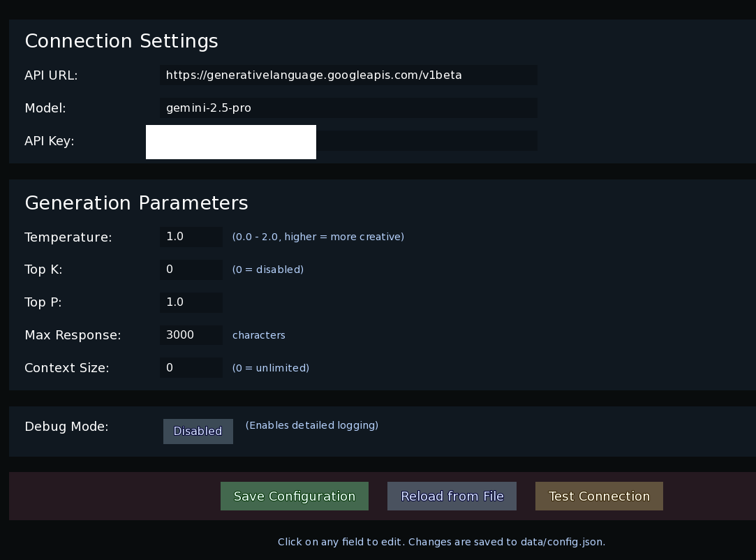Run Test Connection
Screen dimensions: 756x560
[x=599, y=496]
